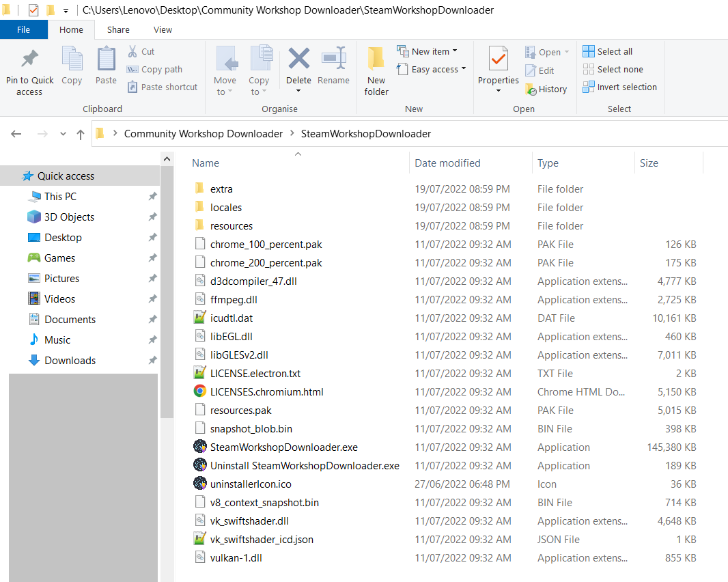Screen dimensions: 728x582
Task: Switch to the Share ribbon tab
Action: pos(118,30)
